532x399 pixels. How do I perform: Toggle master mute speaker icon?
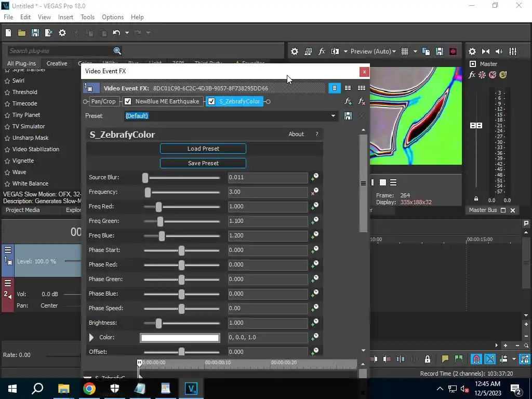[499, 51]
